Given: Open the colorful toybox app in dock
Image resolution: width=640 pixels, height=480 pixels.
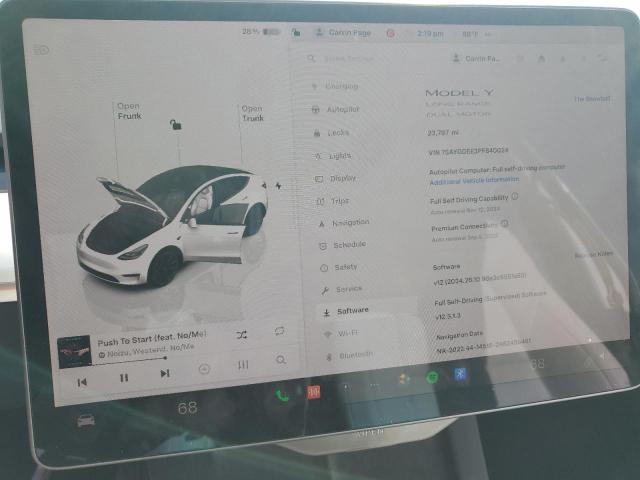Looking at the screenshot, I should point(404,379).
